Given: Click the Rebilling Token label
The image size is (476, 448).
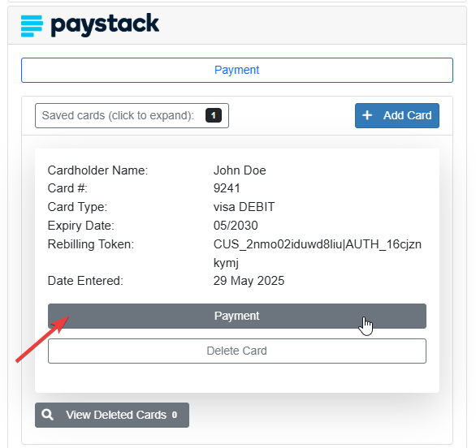Looking at the screenshot, I should tap(91, 244).
